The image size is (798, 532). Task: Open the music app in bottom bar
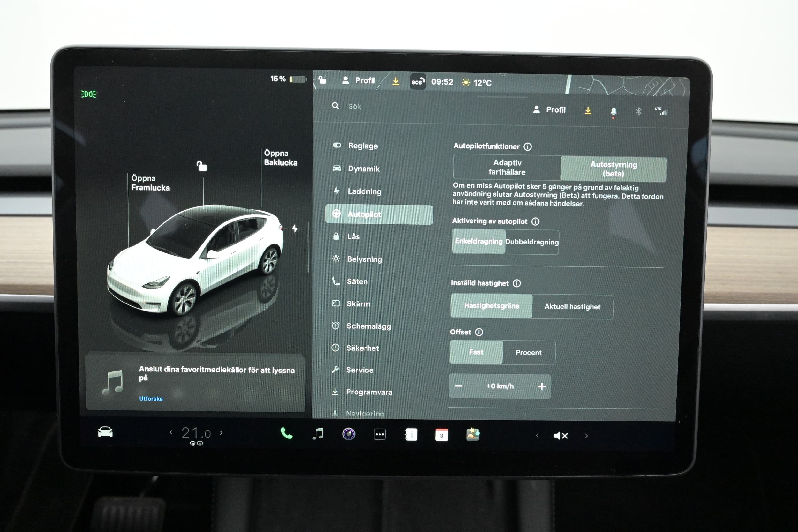pyautogui.click(x=318, y=434)
